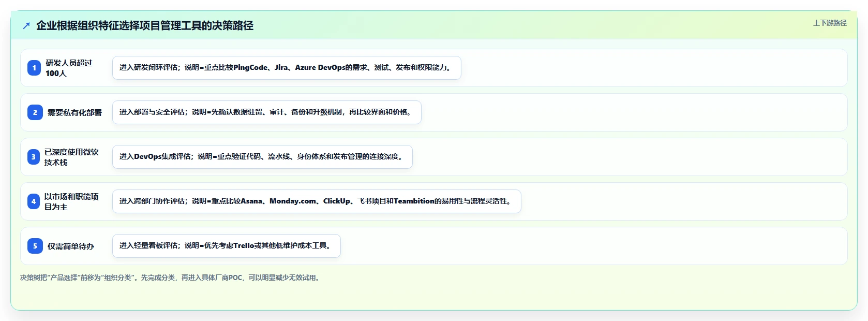Click the 进入跨部门协作评估 result box
Screen dimensions: 868x321
click(x=317, y=201)
